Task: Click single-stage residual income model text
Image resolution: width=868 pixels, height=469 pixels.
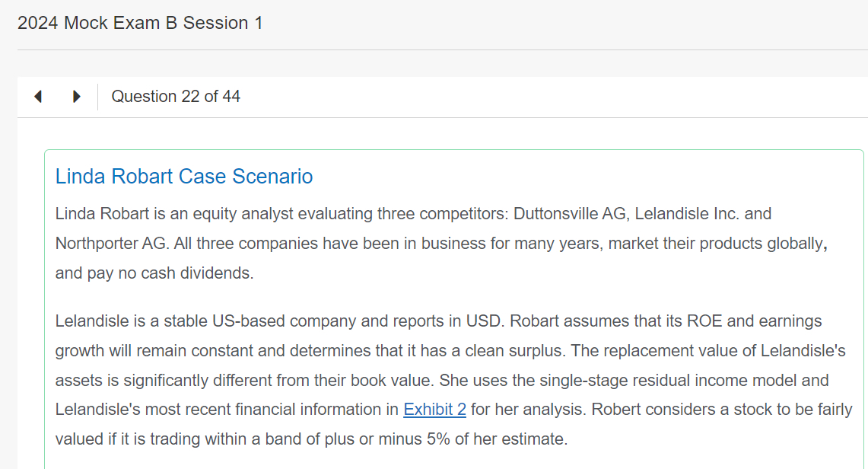Action: coord(630,380)
